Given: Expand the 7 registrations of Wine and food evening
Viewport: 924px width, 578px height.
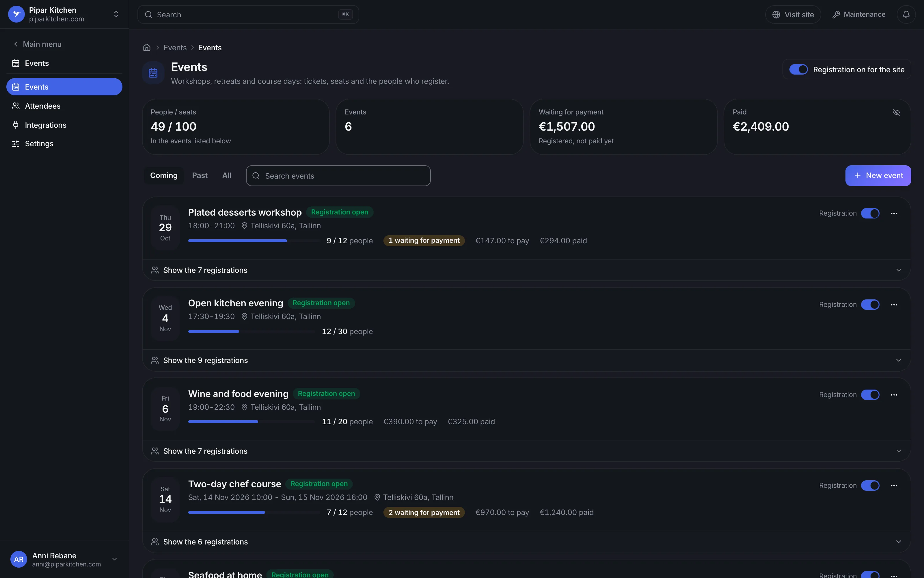Looking at the screenshot, I should [526, 451].
